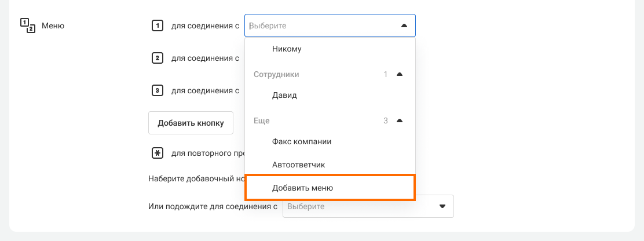
Task: Click the bottom Выберите field
Action: (x=353, y=206)
